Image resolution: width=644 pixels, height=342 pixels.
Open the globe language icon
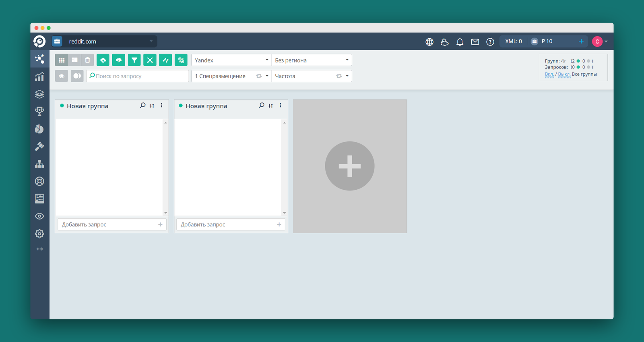[429, 42]
